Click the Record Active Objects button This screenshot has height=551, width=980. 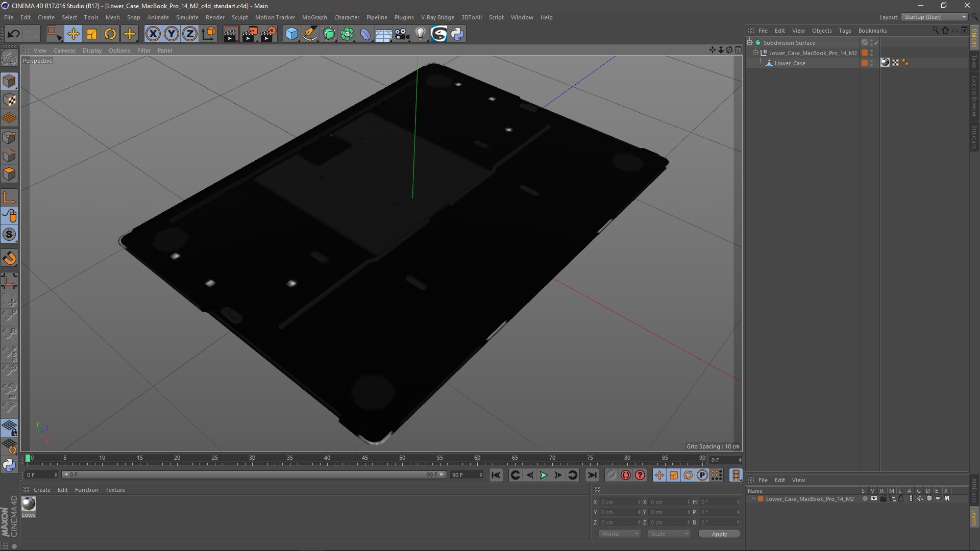click(x=611, y=475)
